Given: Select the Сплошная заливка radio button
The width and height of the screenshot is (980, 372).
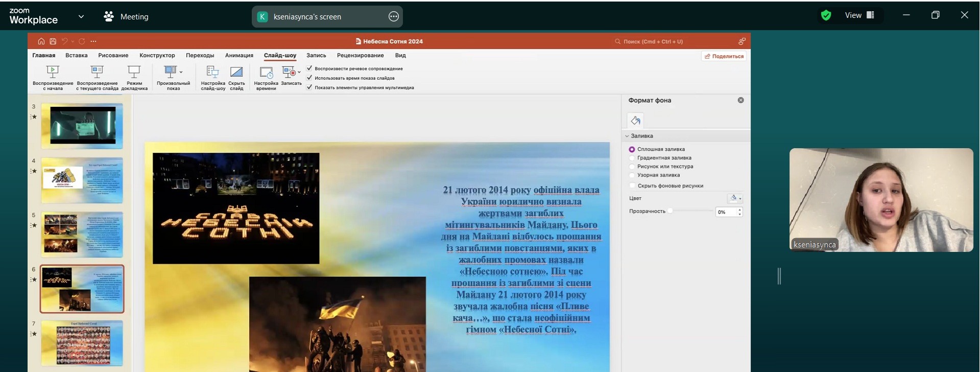Looking at the screenshot, I should tap(632, 149).
